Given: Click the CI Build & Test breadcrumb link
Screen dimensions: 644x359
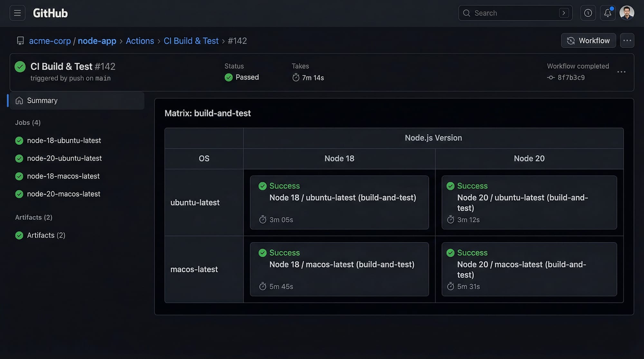Looking at the screenshot, I should pyautogui.click(x=191, y=41).
